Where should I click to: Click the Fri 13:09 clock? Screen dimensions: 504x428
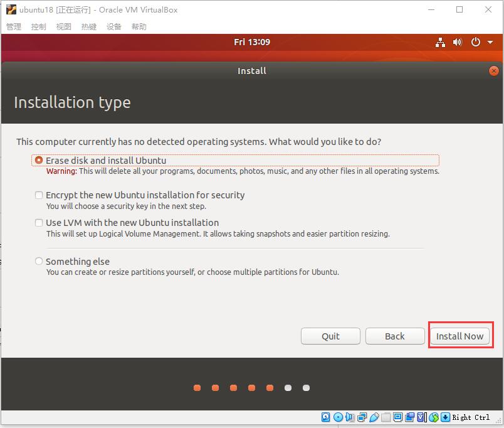point(252,42)
